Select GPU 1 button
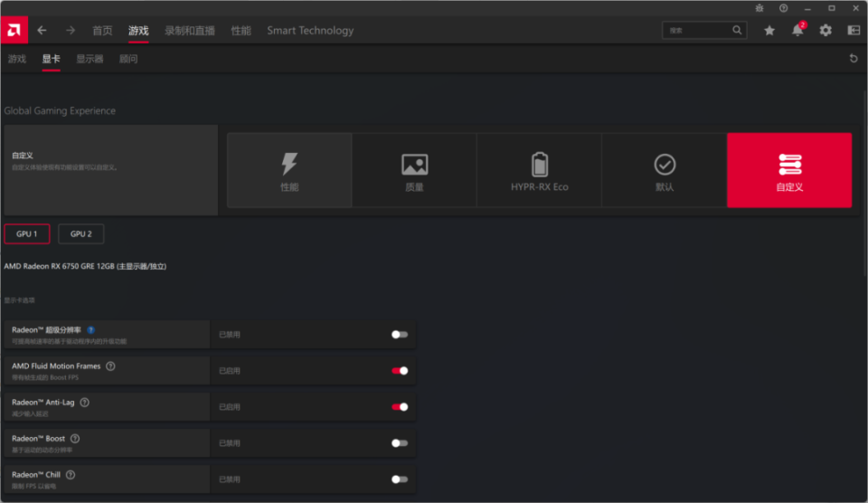This screenshot has height=503, width=868. point(26,233)
